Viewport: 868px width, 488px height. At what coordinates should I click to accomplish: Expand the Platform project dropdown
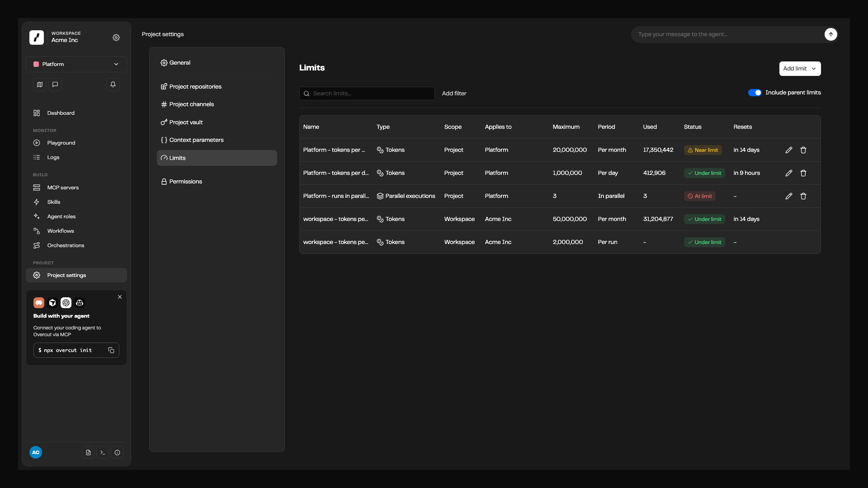(x=76, y=64)
